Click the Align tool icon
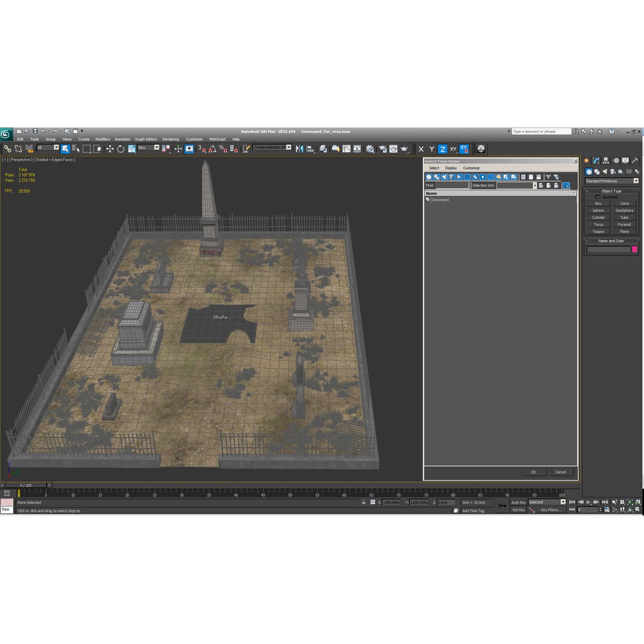The height and width of the screenshot is (644, 644). (x=311, y=148)
